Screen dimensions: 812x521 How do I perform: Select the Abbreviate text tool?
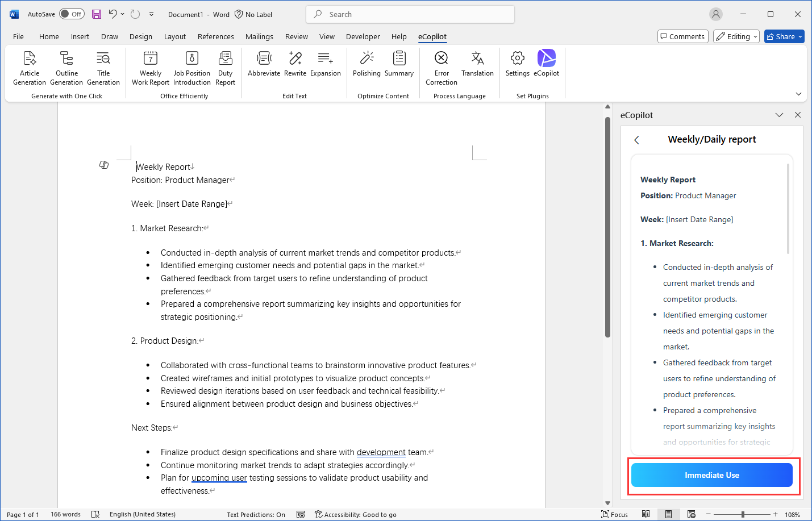point(263,64)
